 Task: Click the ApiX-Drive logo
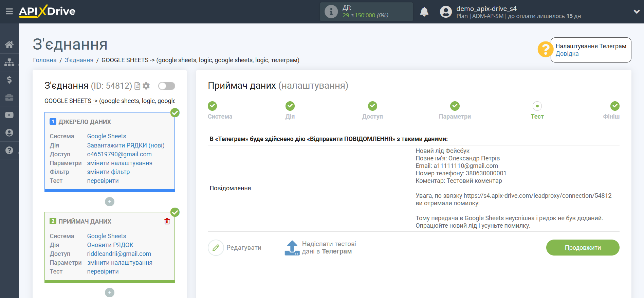click(x=47, y=11)
